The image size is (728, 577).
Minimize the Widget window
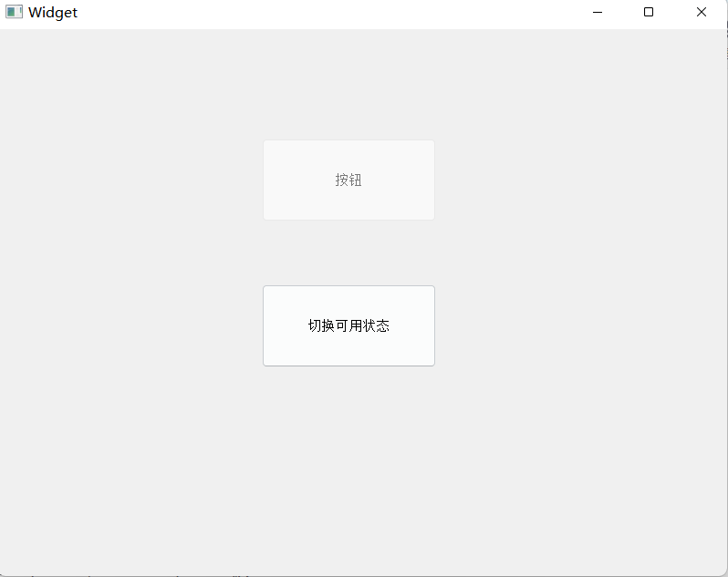598,12
